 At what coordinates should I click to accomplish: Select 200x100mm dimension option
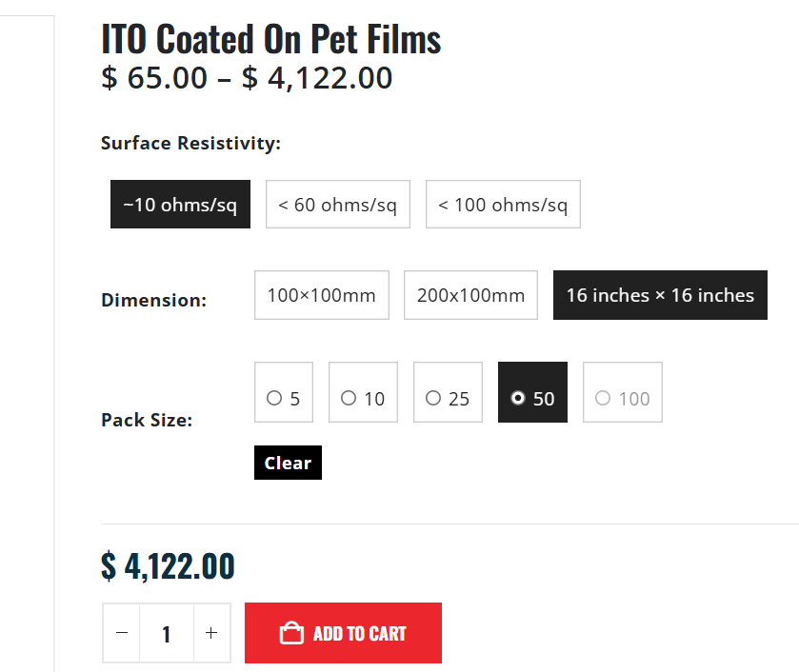(x=470, y=295)
